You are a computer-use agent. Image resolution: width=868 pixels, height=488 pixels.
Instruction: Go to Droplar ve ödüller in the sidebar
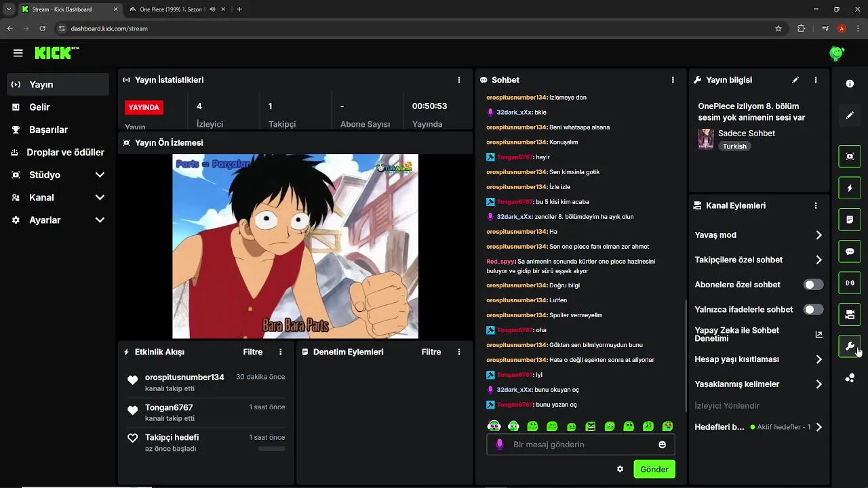(58, 152)
